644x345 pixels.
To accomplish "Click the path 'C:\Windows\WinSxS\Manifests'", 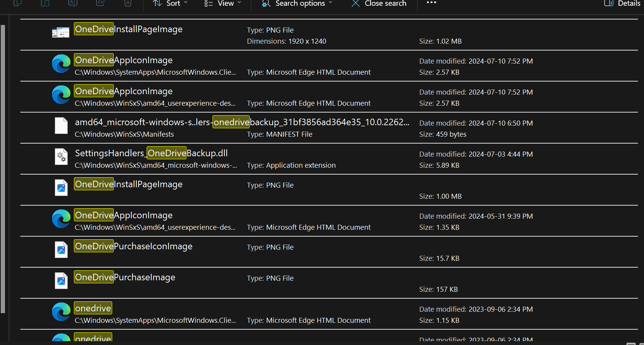I will click(x=124, y=134).
